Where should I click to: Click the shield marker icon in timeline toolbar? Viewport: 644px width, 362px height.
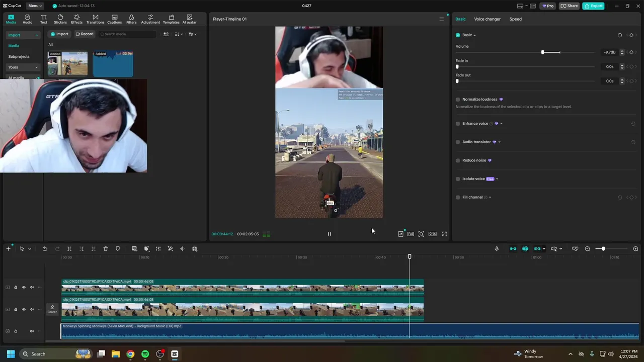[x=118, y=249]
